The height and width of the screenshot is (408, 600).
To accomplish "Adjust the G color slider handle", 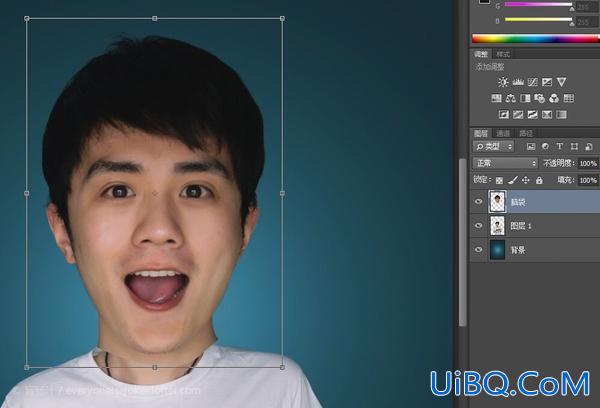I will point(572,7).
